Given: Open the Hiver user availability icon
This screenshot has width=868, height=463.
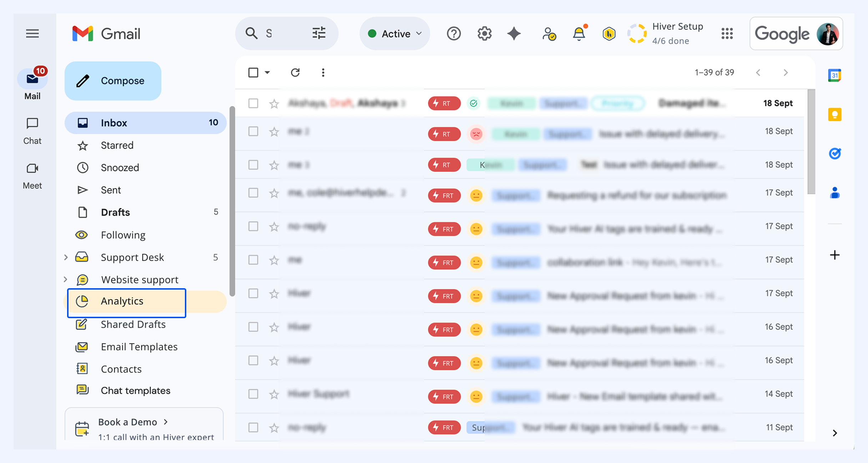Looking at the screenshot, I should (549, 34).
